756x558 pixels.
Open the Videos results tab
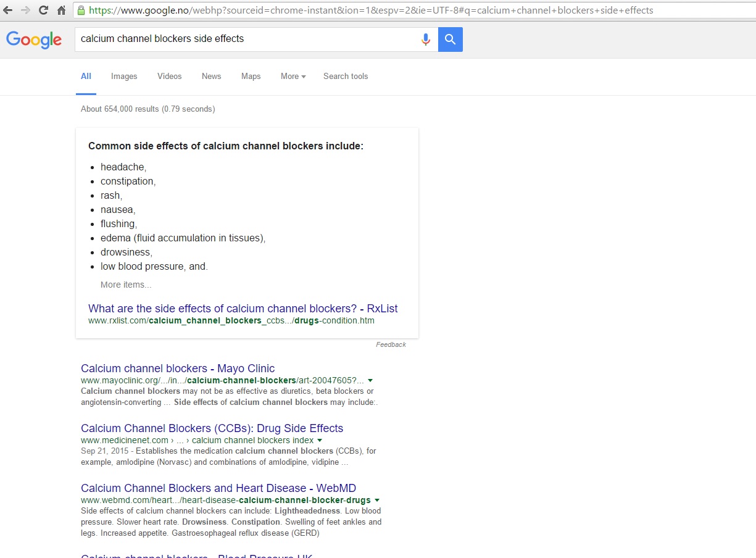tap(169, 77)
